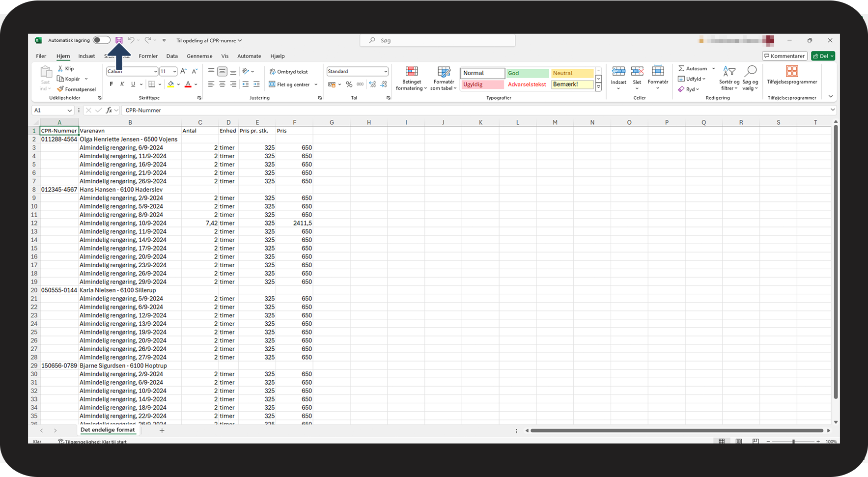868x477 pixels.
Task: Toggle Automatisk lagring switch
Action: [101, 40]
